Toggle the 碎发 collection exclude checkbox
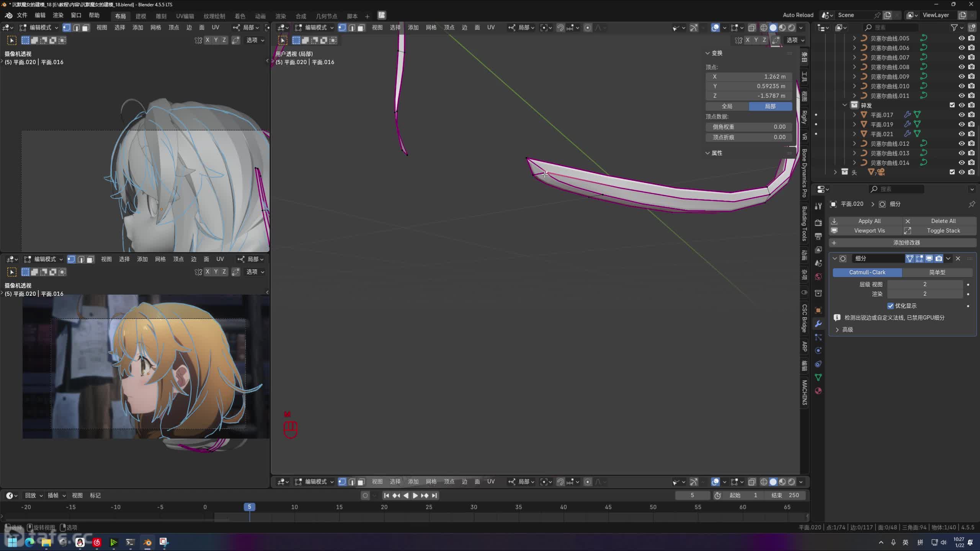The height and width of the screenshot is (551, 980). 952,105
